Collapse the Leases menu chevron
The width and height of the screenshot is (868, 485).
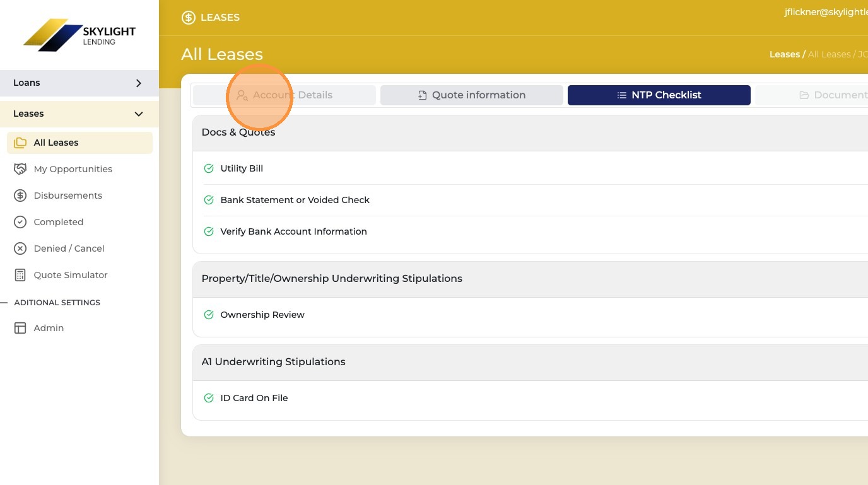(x=139, y=114)
